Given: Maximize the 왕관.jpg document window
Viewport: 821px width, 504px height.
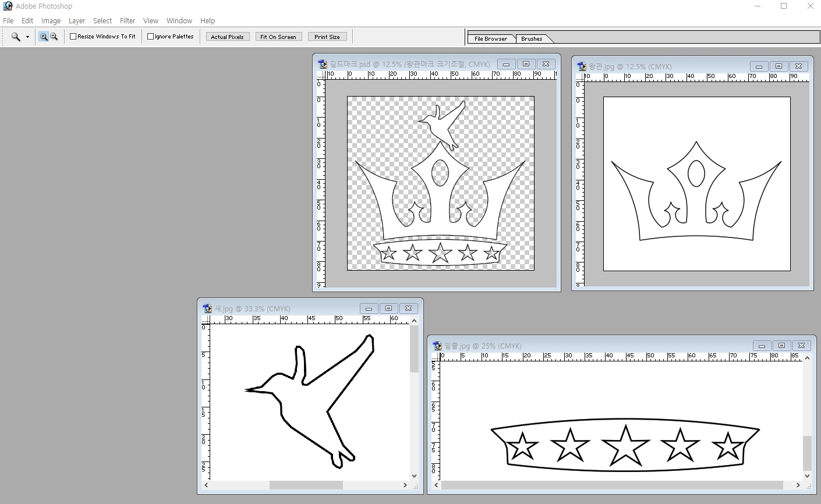Looking at the screenshot, I should [779, 66].
